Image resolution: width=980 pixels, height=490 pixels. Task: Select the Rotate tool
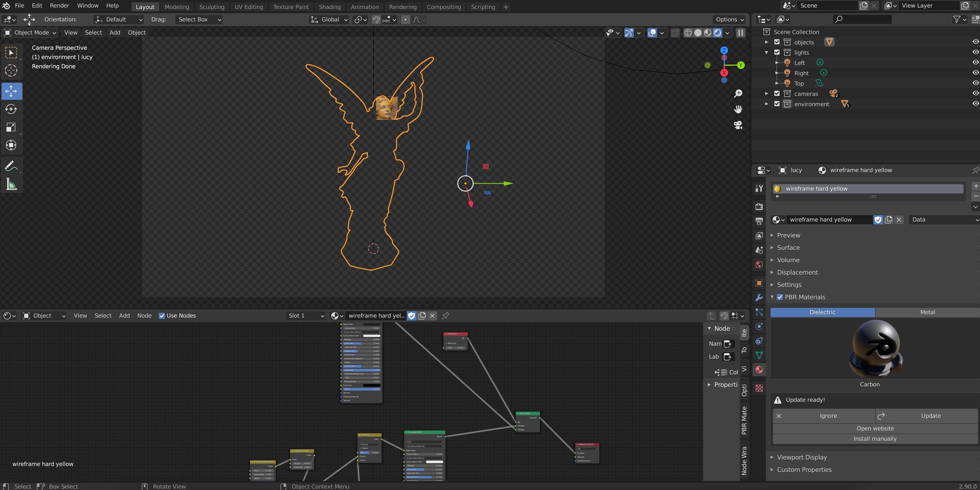tap(11, 109)
